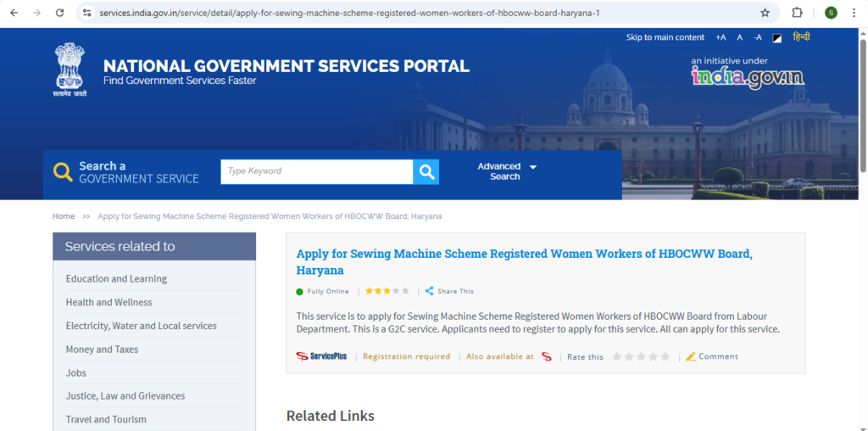Viewport: 868px width, 431px height.
Task: Click the Comment pencil icon
Action: pos(691,357)
